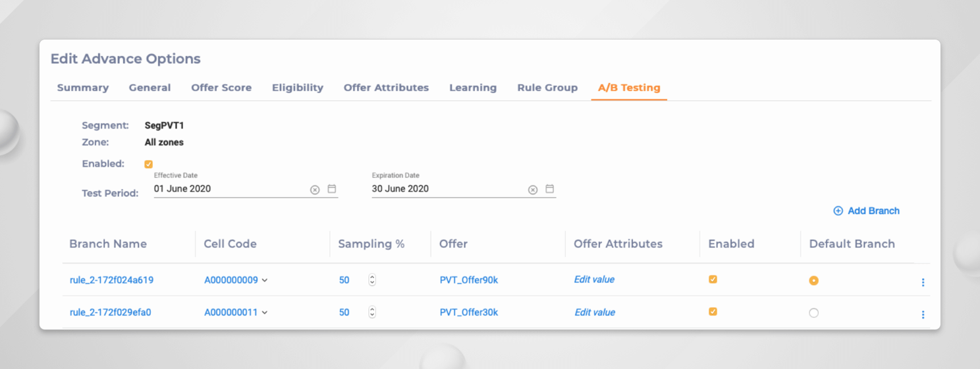Click the Offer column header

coord(454,244)
